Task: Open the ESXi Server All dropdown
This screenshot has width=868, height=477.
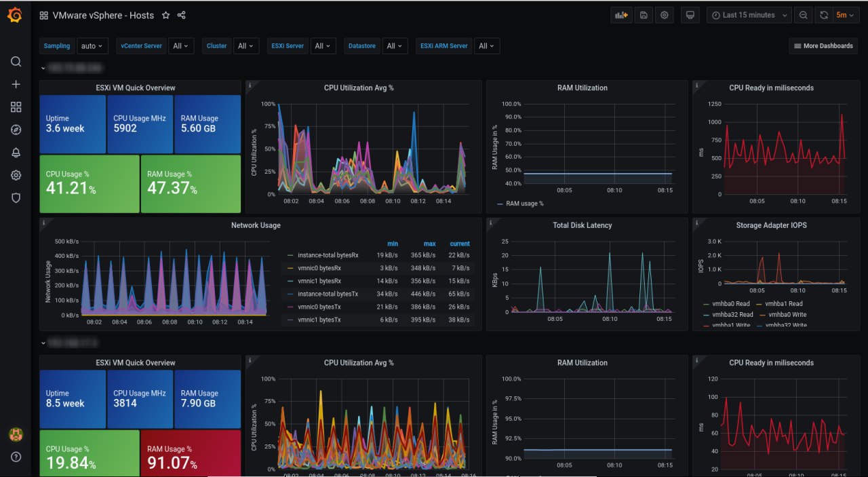Action: 323,46
